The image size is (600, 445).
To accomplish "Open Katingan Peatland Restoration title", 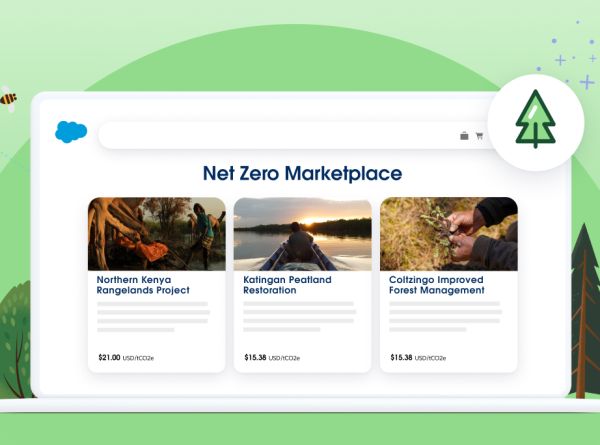I will [x=287, y=285].
